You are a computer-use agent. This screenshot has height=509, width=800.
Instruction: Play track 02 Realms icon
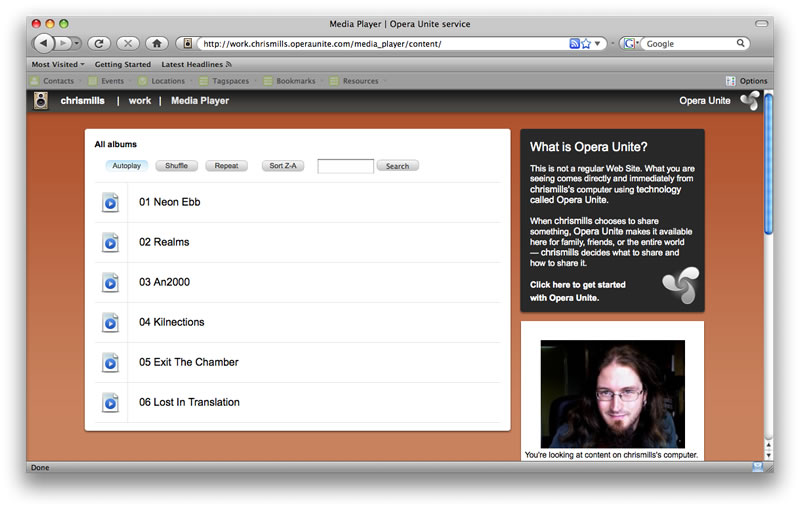[110, 243]
